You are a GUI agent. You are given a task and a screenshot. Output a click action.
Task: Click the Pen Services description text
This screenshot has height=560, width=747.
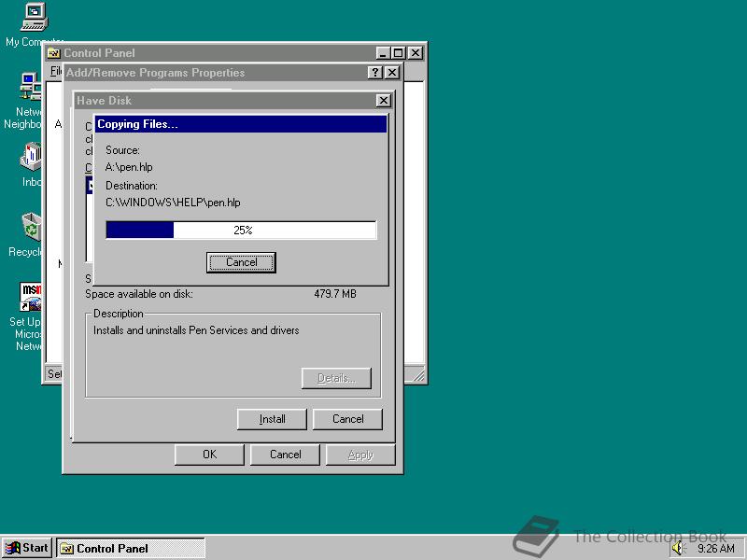(196, 330)
